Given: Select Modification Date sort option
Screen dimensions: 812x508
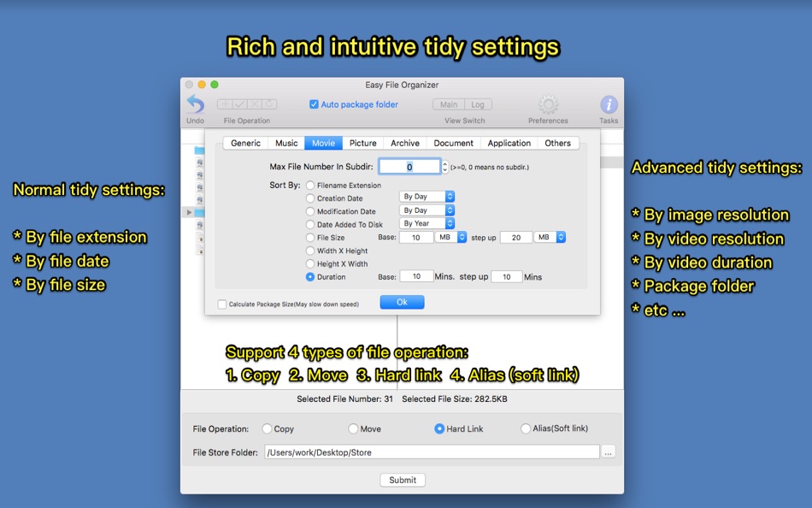Looking at the screenshot, I should click(x=309, y=211).
